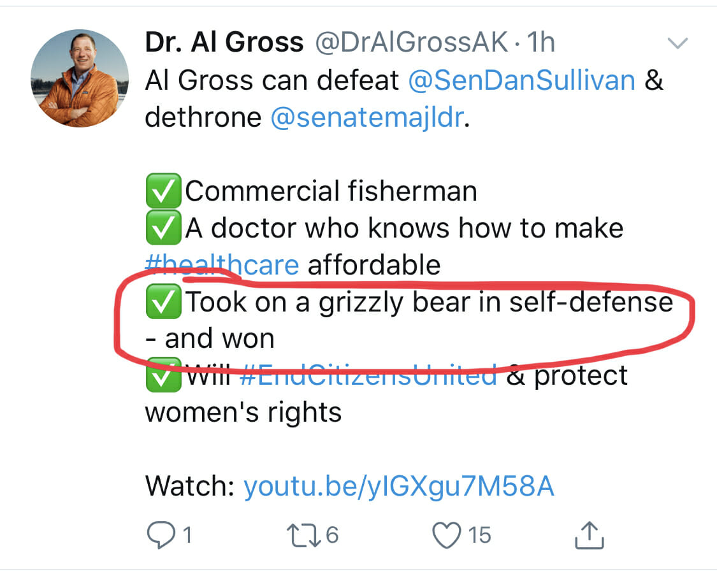
Task: Click the retweet count of 6
Action: coord(332,535)
